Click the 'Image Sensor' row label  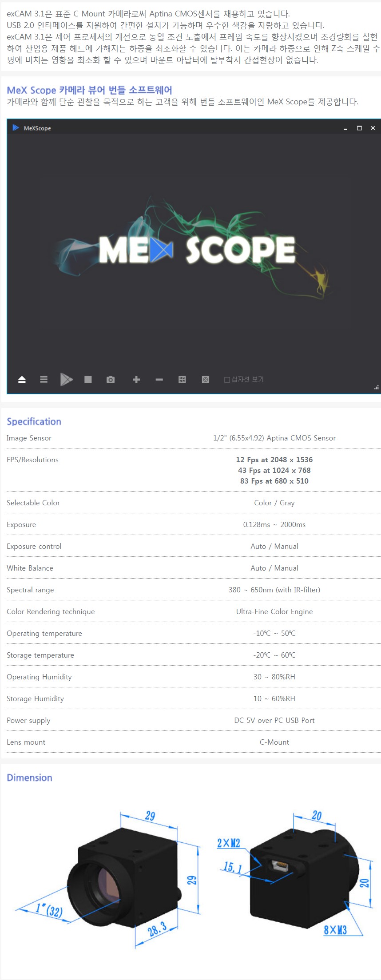[x=29, y=438]
